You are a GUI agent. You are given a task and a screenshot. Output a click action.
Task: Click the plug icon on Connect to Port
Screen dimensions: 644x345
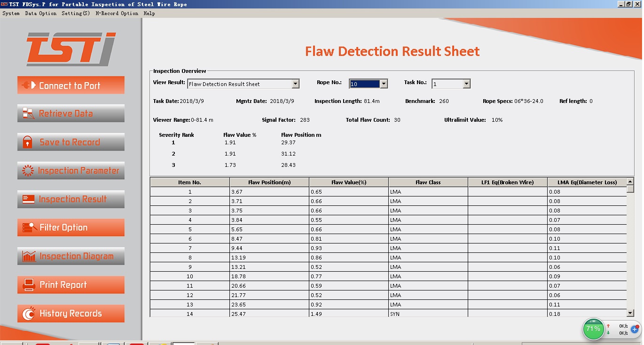coord(29,86)
